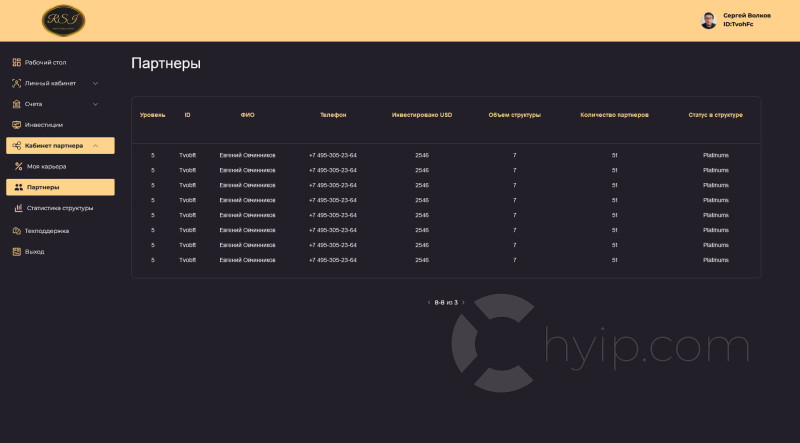Select Партнеры submenu item
Image resolution: width=800 pixels, height=443 pixels.
click(60, 187)
